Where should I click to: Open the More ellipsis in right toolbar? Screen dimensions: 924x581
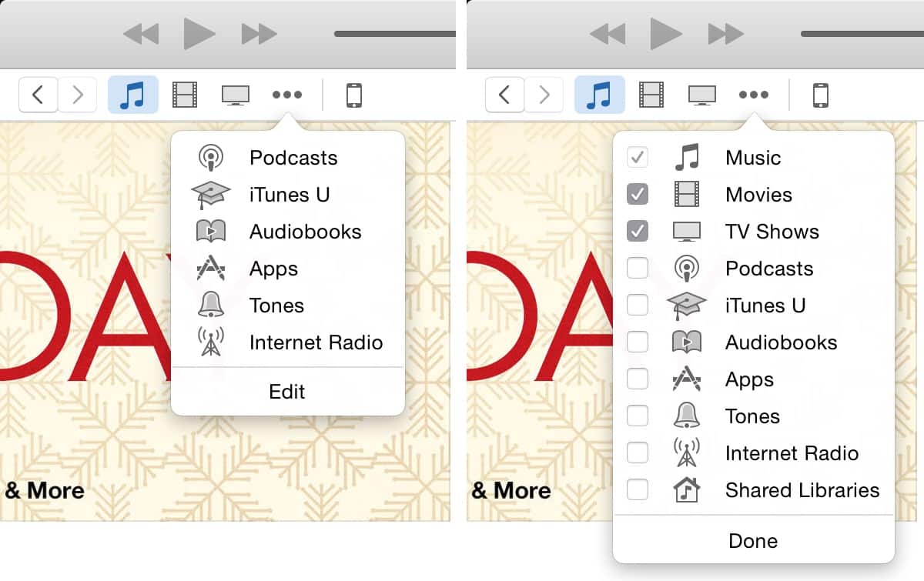click(x=754, y=95)
